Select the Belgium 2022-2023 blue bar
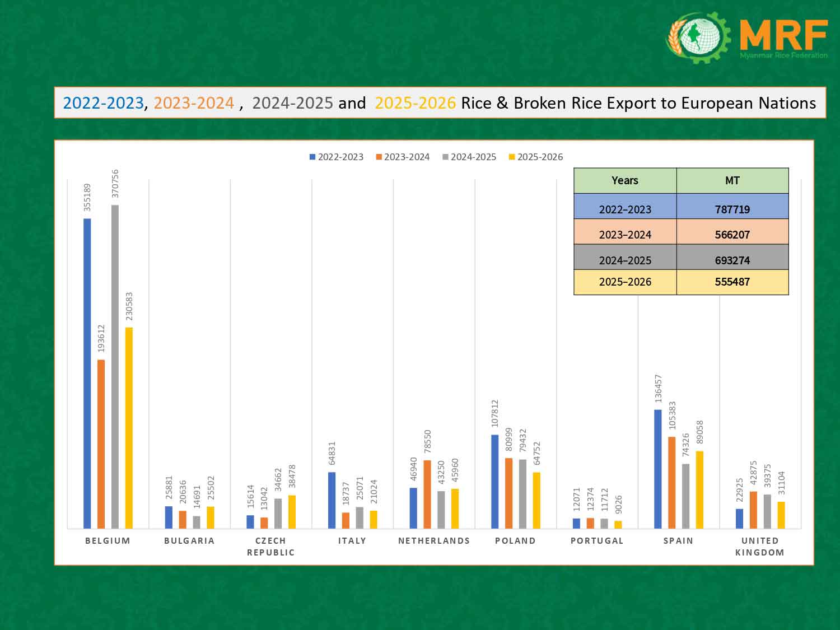 click(87, 374)
